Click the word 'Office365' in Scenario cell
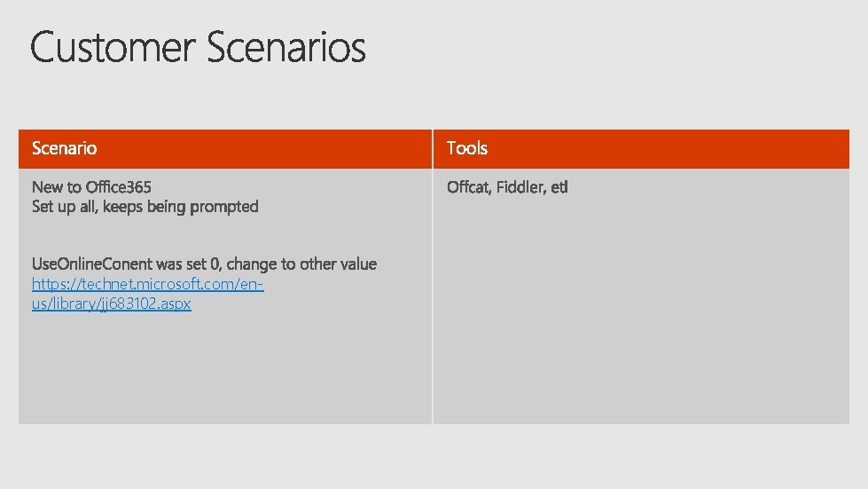Screen dimensions: 868x489 click(119, 187)
